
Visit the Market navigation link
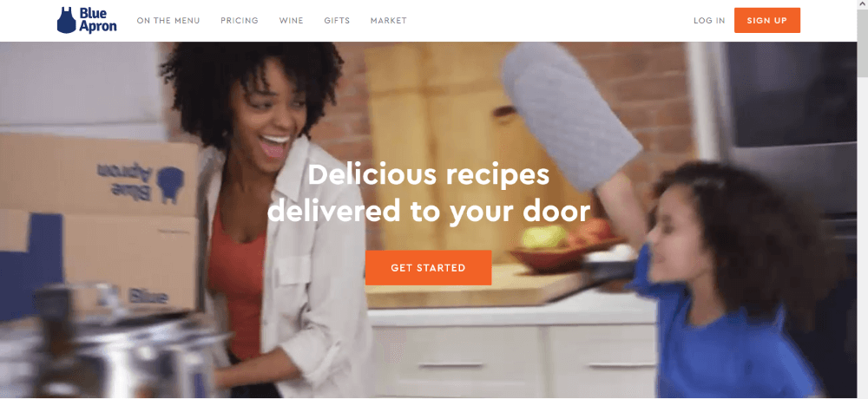click(x=389, y=21)
